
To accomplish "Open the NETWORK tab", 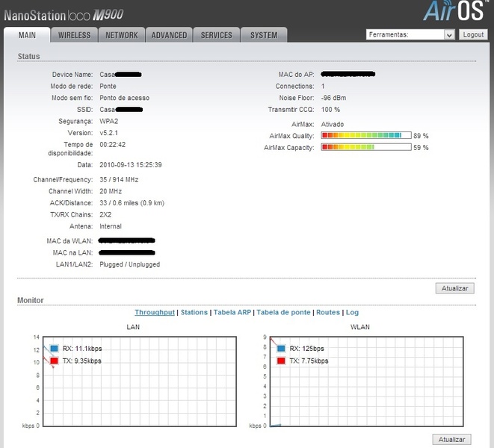I will [x=122, y=35].
